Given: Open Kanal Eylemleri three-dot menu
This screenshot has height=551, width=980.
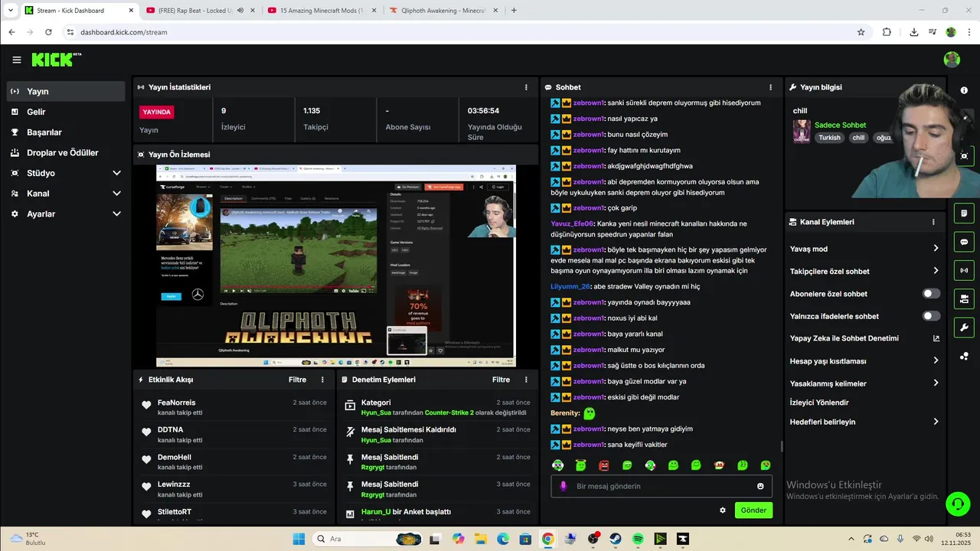Looking at the screenshot, I should coord(933,222).
